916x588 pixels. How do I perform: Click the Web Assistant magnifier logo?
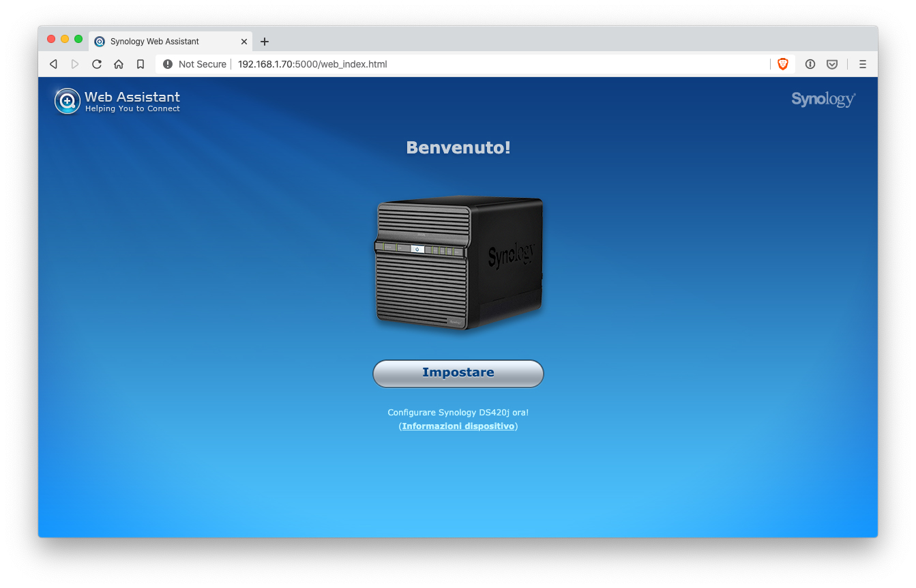[x=68, y=101]
